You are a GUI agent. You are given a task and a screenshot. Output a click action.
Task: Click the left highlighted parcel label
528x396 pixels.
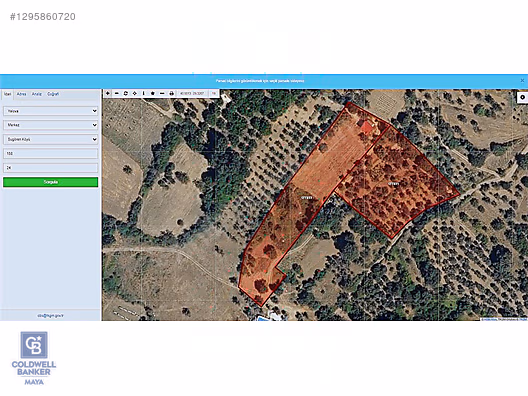pyautogui.click(x=307, y=198)
